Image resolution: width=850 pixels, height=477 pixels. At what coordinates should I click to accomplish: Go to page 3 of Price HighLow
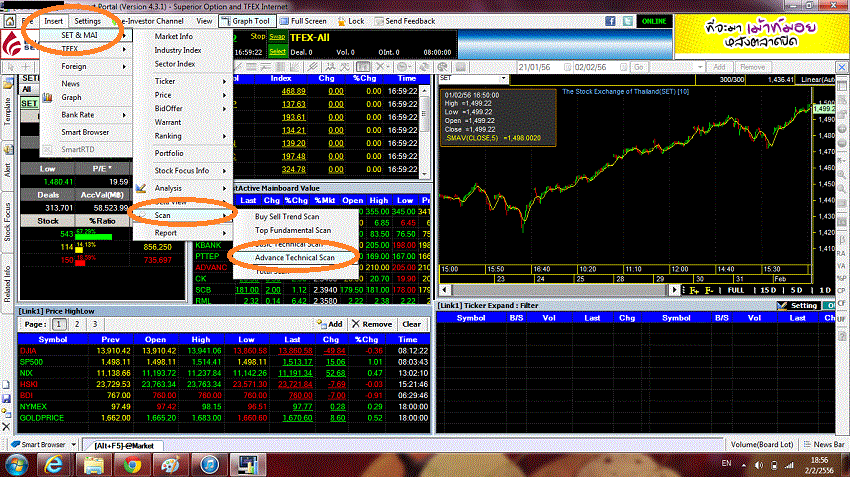coord(95,324)
